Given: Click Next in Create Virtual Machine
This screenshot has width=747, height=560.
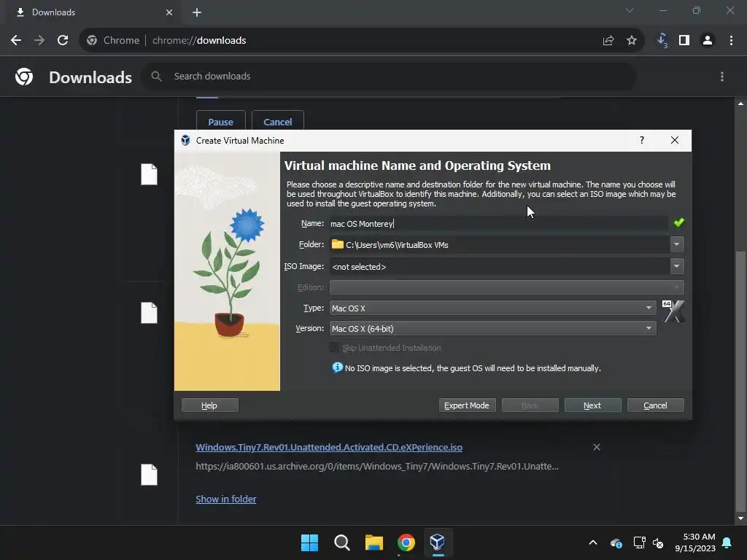Looking at the screenshot, I should pos(592,405).
